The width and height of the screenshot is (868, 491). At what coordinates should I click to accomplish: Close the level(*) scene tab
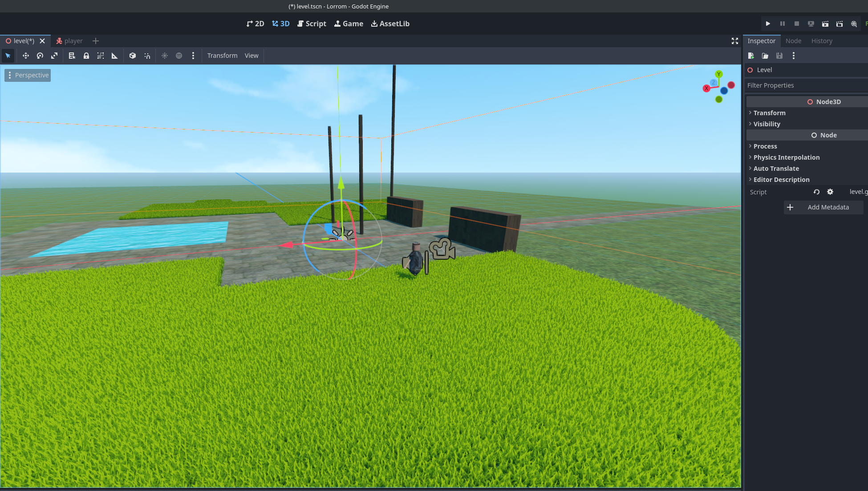coord(42,41)
